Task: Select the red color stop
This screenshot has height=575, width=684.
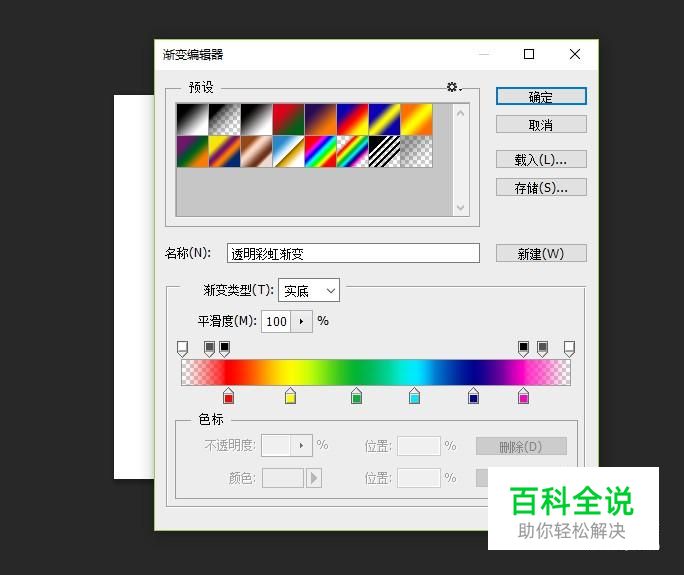Action: (x=229, y=396)
